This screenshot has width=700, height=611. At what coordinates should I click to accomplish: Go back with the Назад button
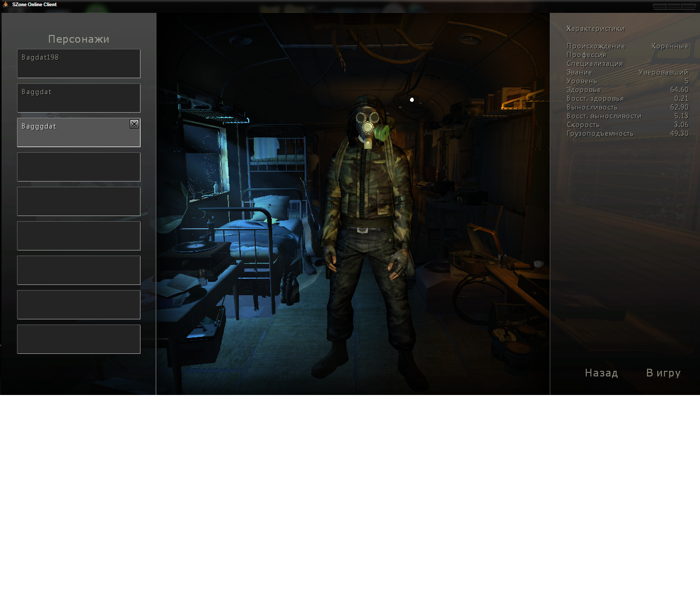pos(601,373)
